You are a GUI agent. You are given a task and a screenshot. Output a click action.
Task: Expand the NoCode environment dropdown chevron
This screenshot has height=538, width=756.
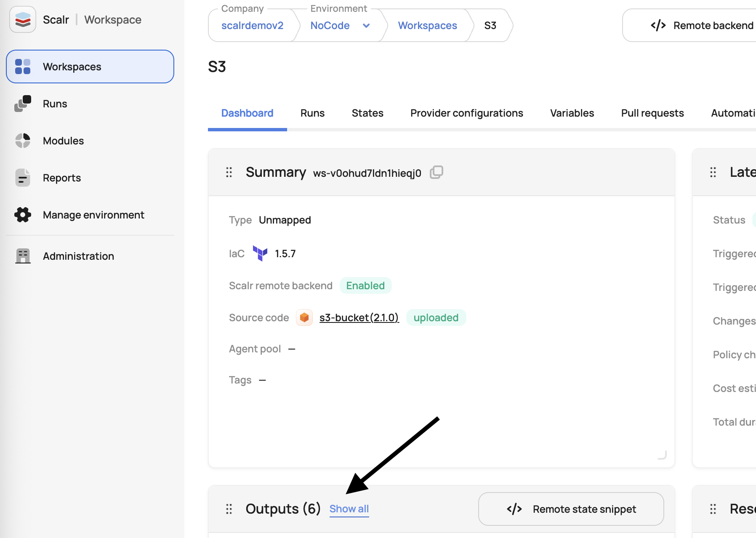click(x=366, y=26)
